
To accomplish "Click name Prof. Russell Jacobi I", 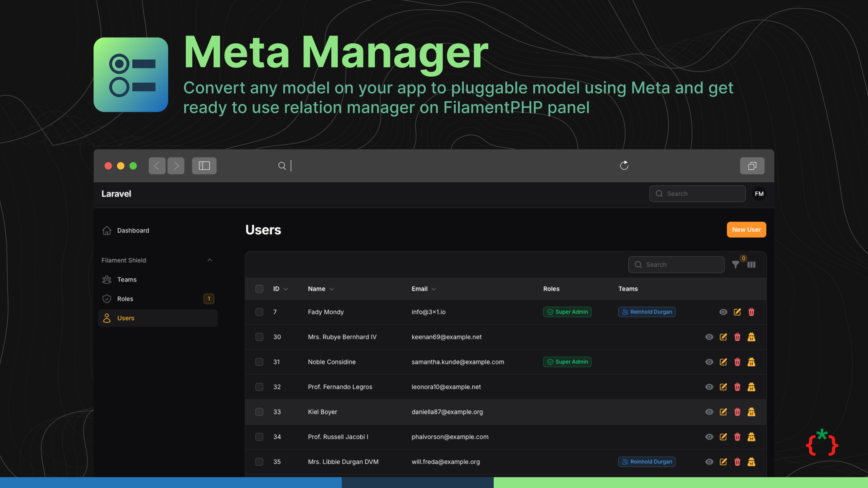I will coord(338,437).
